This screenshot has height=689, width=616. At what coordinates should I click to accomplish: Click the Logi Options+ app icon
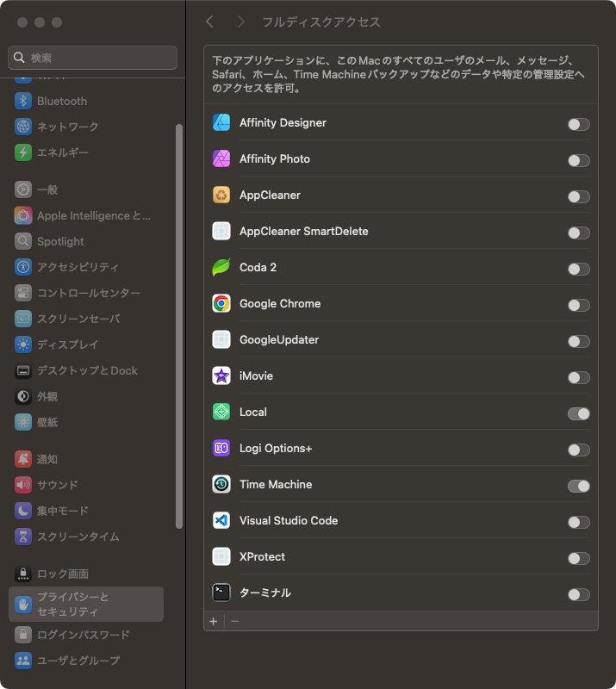click(x=221, y=449)
